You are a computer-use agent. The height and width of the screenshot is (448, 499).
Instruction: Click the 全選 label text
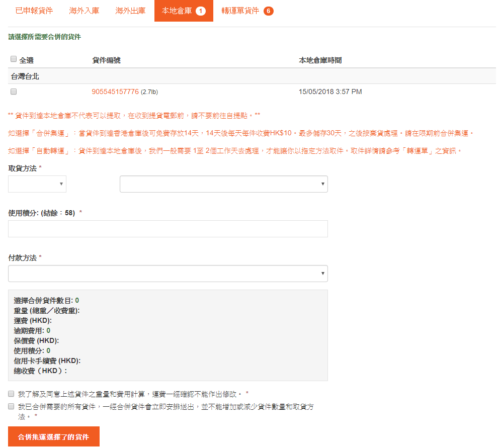pyautogui.click(x=26, y=60)
